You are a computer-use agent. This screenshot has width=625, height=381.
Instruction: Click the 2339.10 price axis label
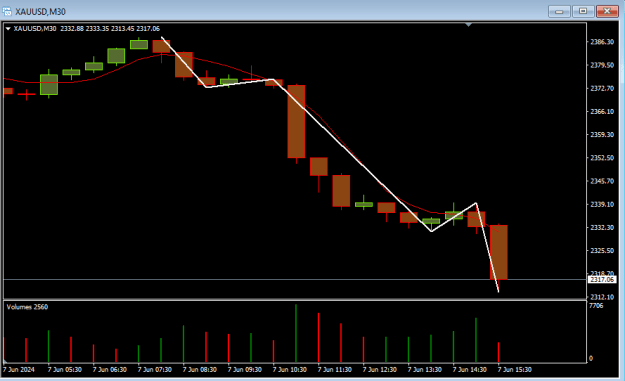click(602, 204)
